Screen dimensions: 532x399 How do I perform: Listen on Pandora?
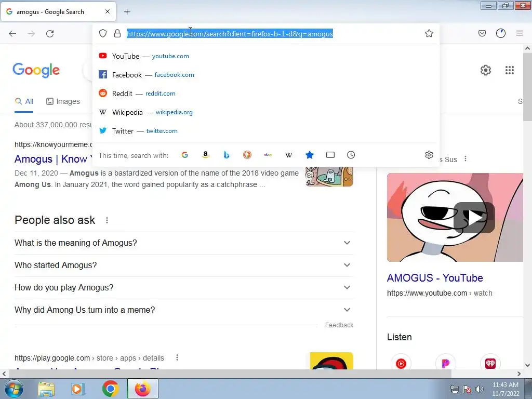(445, 363)
